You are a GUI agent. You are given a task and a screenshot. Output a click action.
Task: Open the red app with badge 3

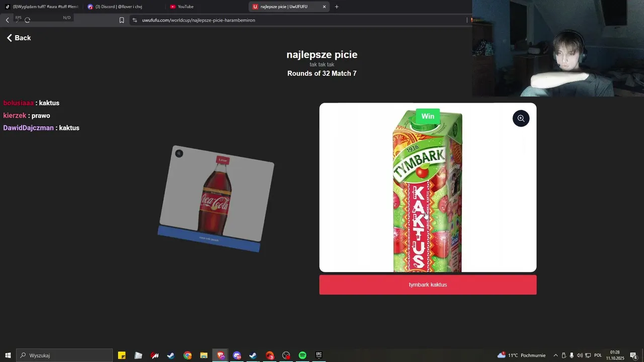click(270, 355)
